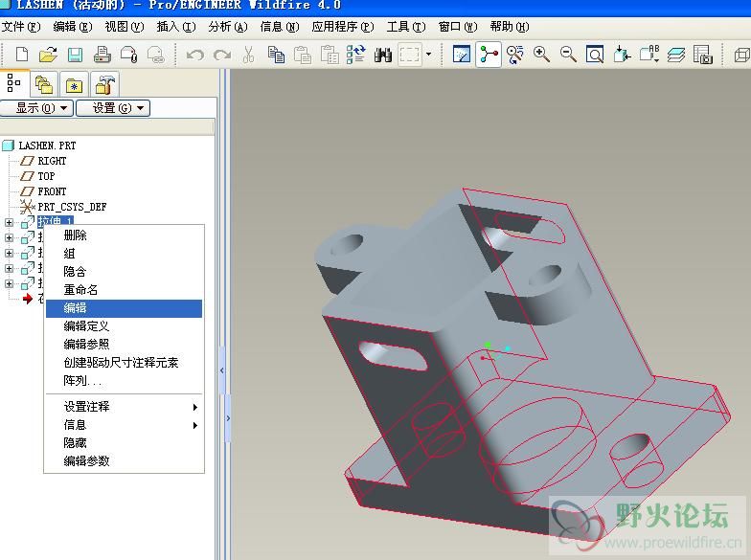The image size is (751, 560).
Task: Expand the 拉伸 1 feature node
Action: 9,222
